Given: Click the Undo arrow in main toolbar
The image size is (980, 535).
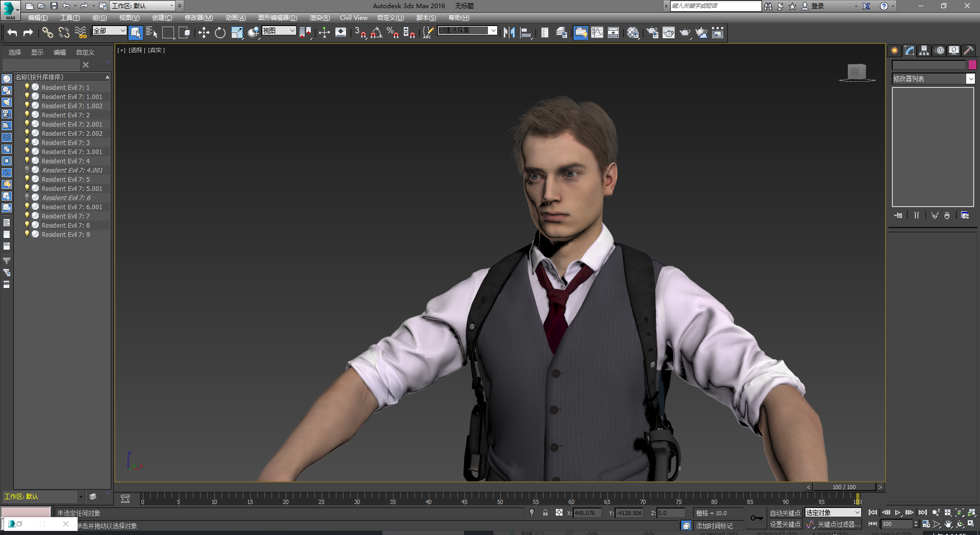Looking at the screenshot, I should 12,33.
